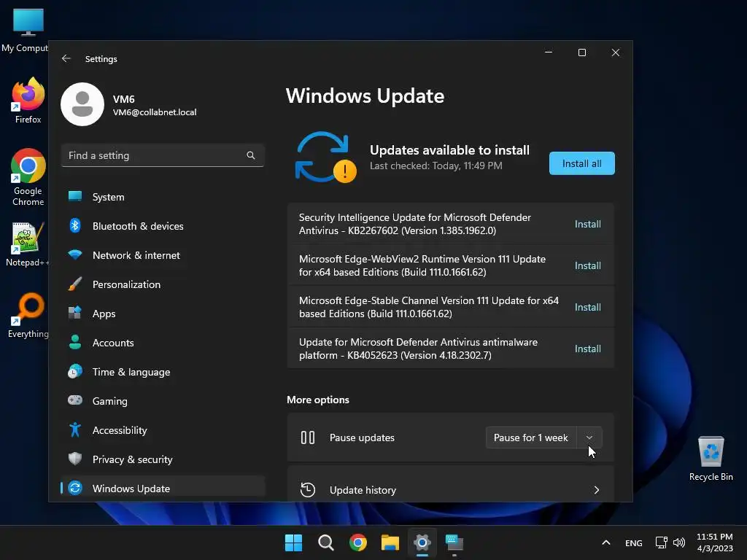Open the Windows Start menu
The image size is (747, 560).
293,542
